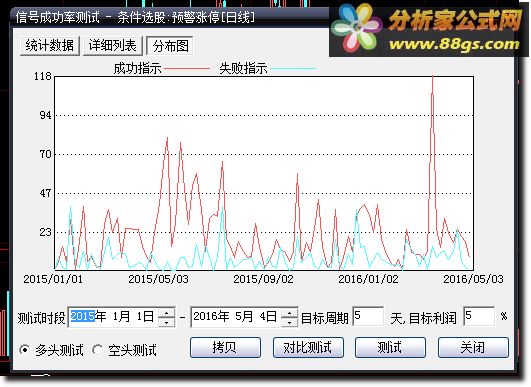Click the 2016/01/02 axis date label
The width and height of the screenshot is (531, 387).
368,279
